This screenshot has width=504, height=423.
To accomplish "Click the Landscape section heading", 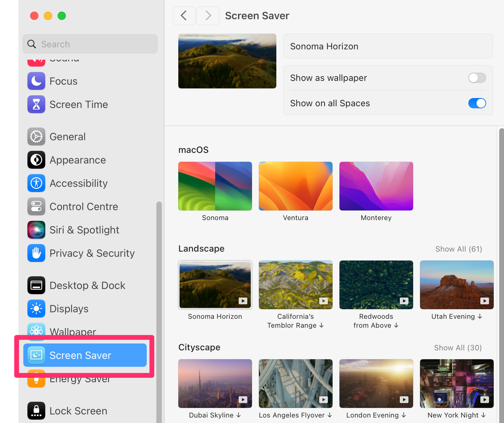I will coord(201,249).
